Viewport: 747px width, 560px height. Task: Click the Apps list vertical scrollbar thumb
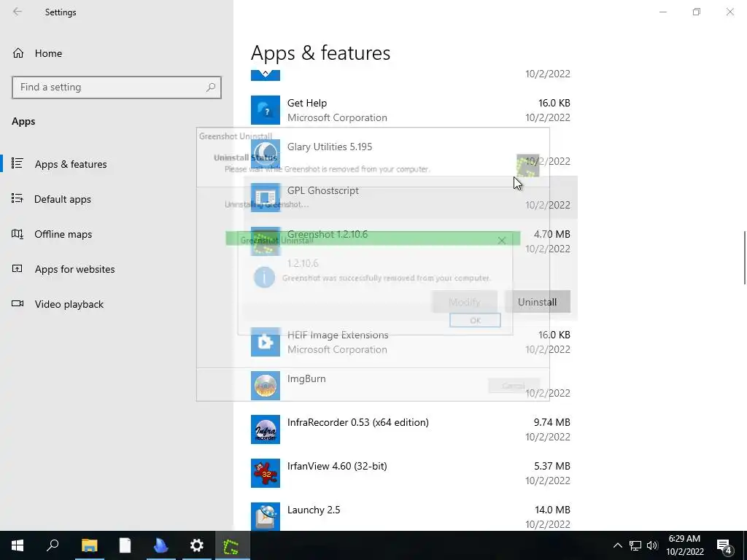745,257
